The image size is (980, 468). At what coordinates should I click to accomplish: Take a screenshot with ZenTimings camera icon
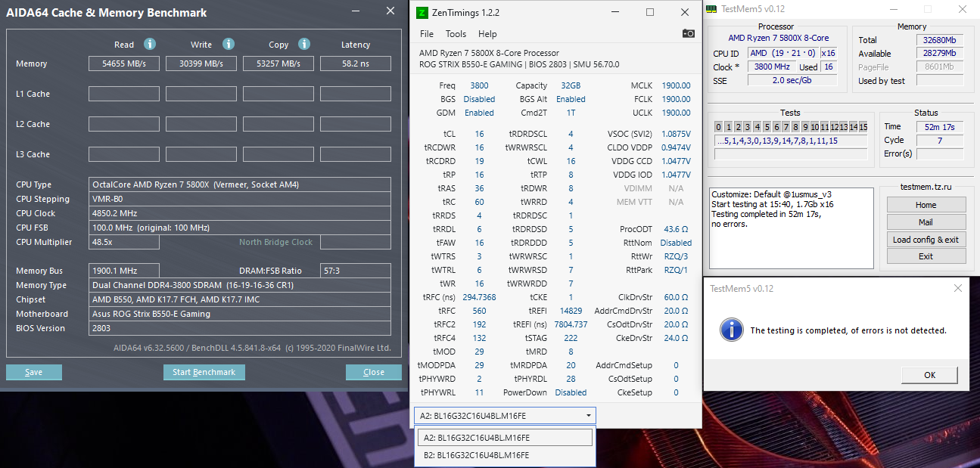(688, 33)
